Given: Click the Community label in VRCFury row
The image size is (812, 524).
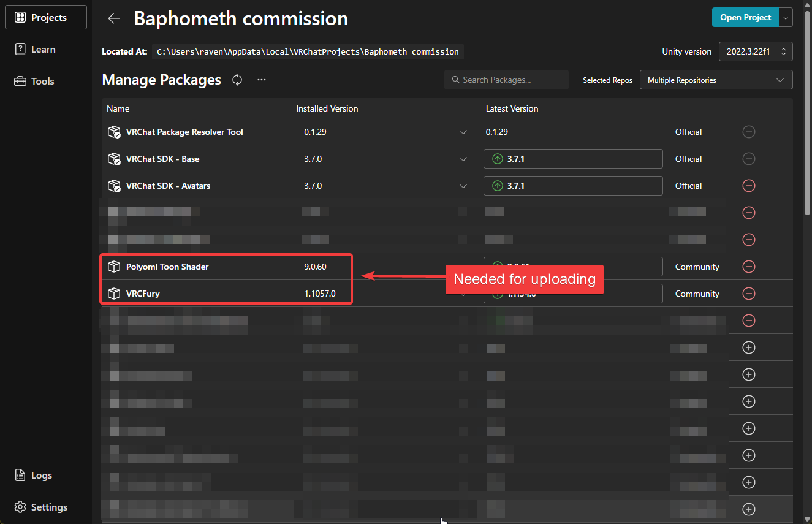Looking at the screenshot, I should pos(697,294).
